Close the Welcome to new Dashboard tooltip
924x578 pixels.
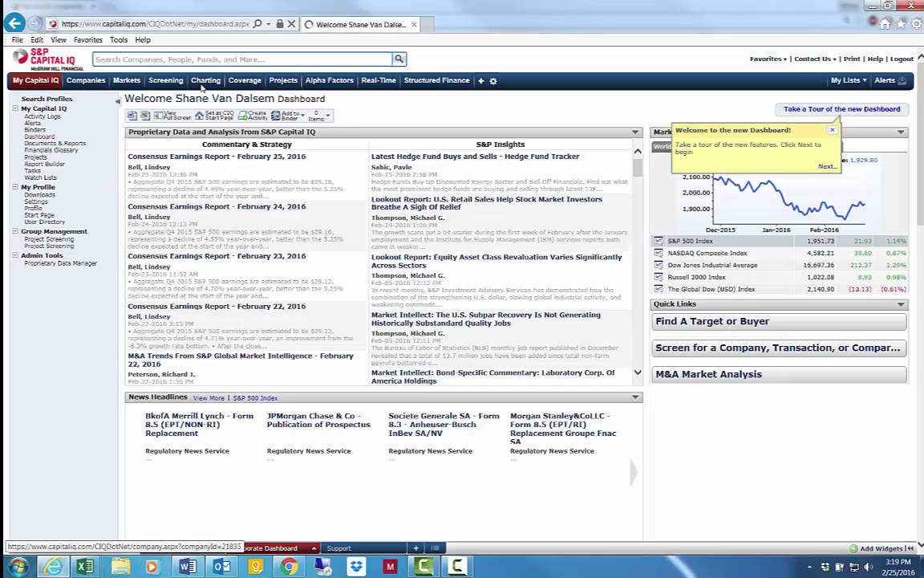point(832,130)
